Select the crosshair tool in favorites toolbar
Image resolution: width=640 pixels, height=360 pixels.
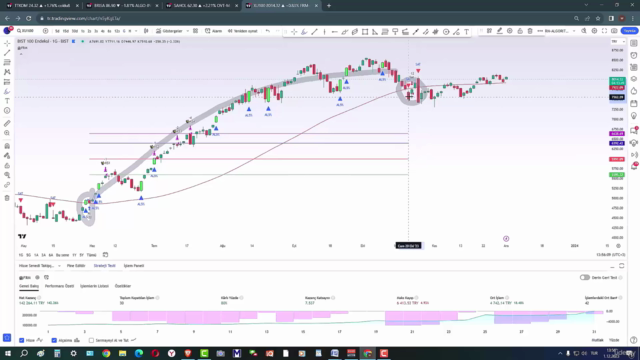(x=294, y=32)
